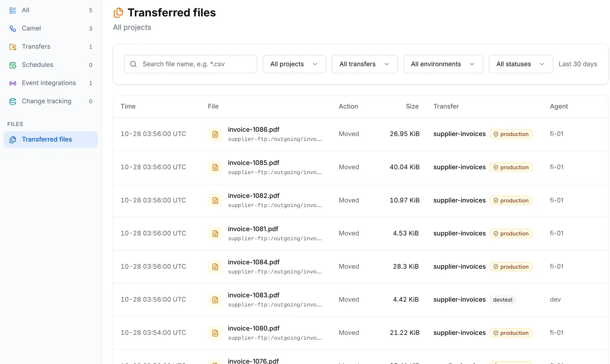This screenshot has height=364, width=610.
Task: Click the Schedules calendar icon
Action: pos(13,65)
